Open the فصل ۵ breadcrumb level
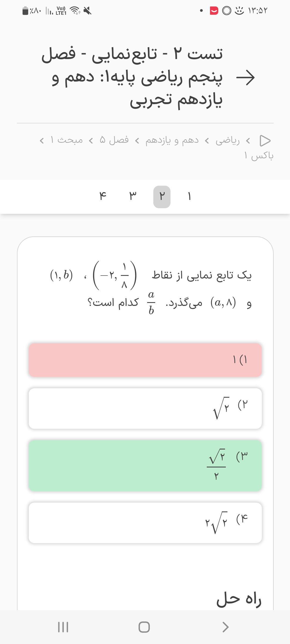The image size is (290, 644). [x=114, y=140]
